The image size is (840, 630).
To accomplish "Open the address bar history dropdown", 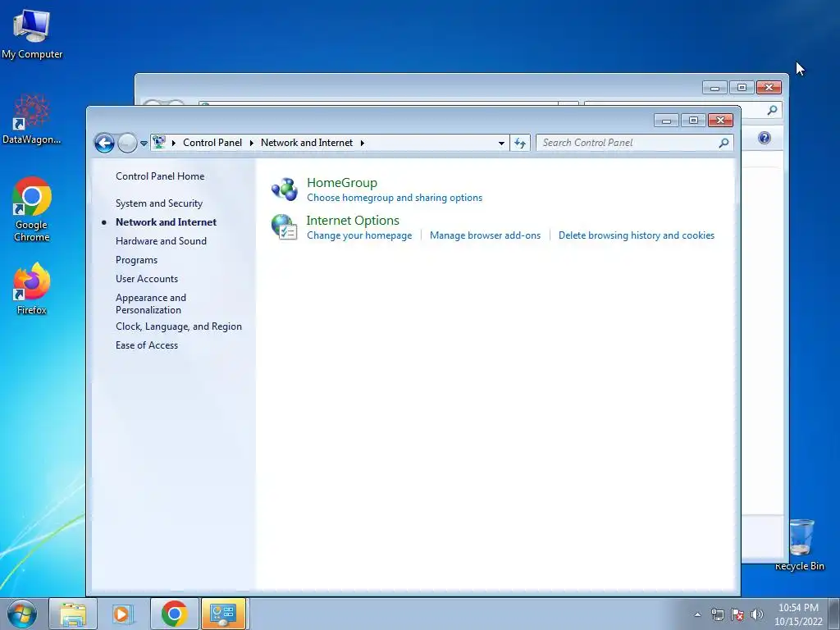I will (x=501, y=143).
